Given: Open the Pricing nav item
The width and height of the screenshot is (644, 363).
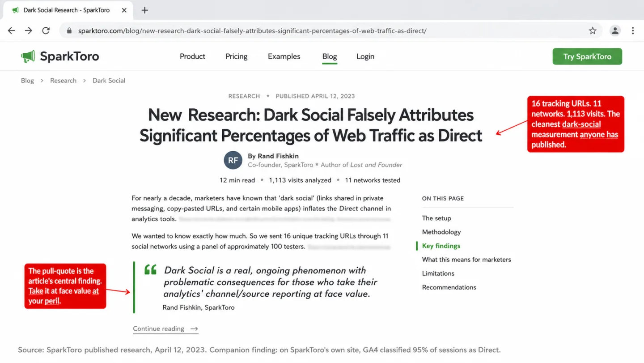Looking at the screenshot, I should pyautogui.click(x=236, y=56).
